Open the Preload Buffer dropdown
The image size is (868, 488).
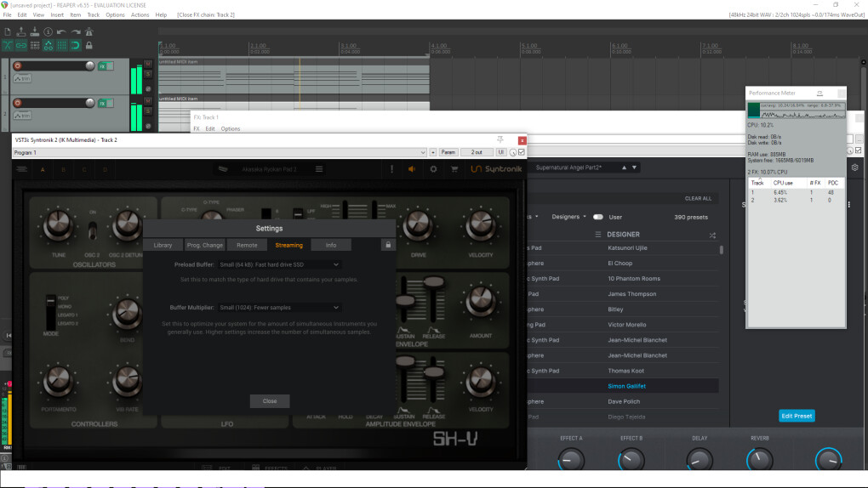(279, 264)
